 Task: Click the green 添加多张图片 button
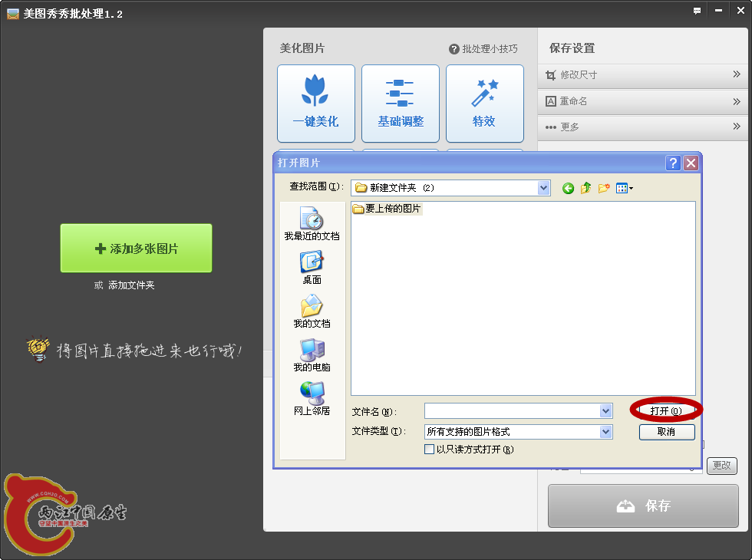[x=137, y=249]
